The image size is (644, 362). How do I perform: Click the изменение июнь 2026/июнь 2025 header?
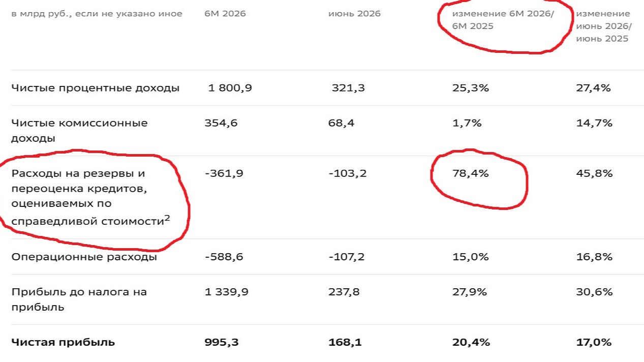point(603,26)
